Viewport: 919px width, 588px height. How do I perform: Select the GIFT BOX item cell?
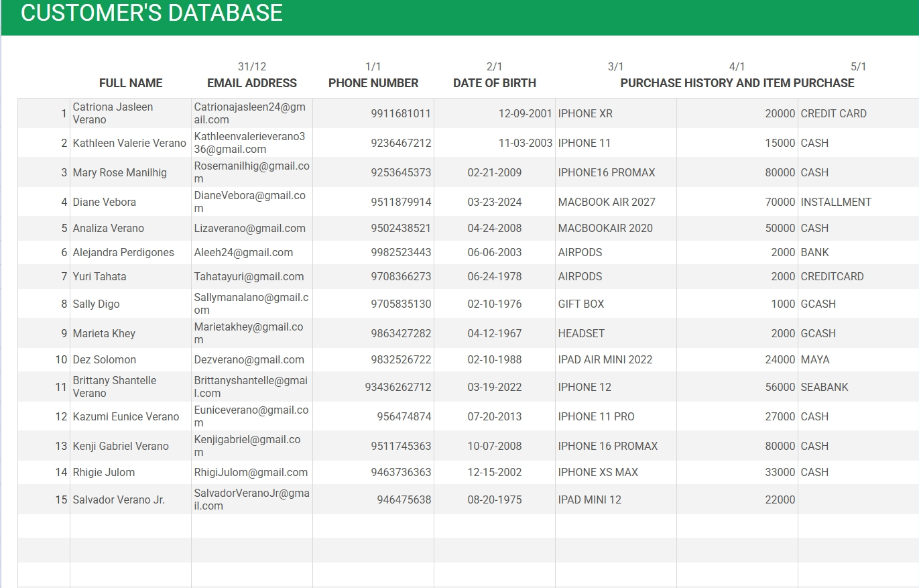(x=616, y=304)
